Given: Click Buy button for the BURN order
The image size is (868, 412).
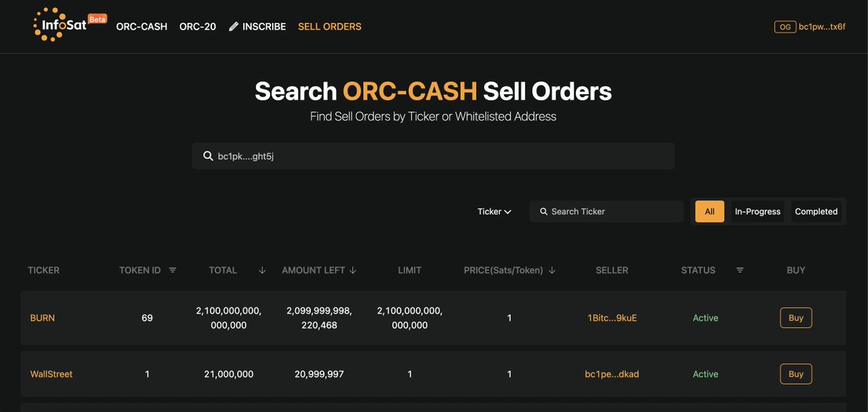Looking at the screenshot, I should point(796,318).
